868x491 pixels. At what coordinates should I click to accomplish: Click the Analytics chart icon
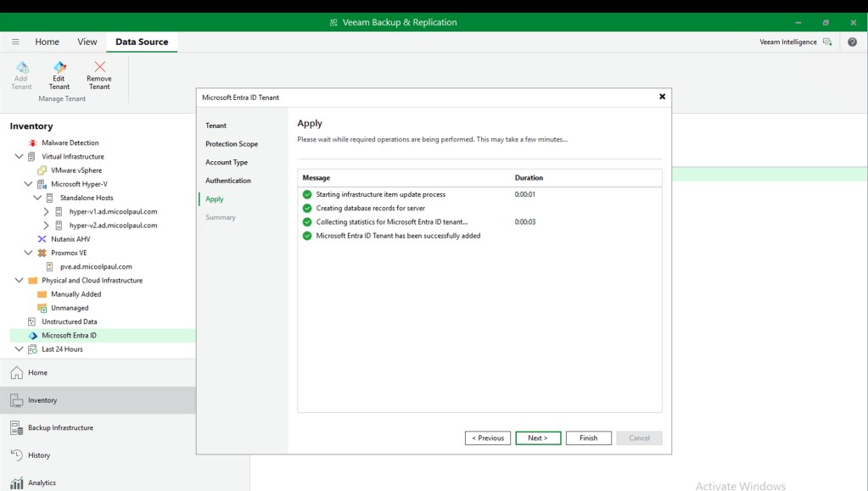(17, 483)
